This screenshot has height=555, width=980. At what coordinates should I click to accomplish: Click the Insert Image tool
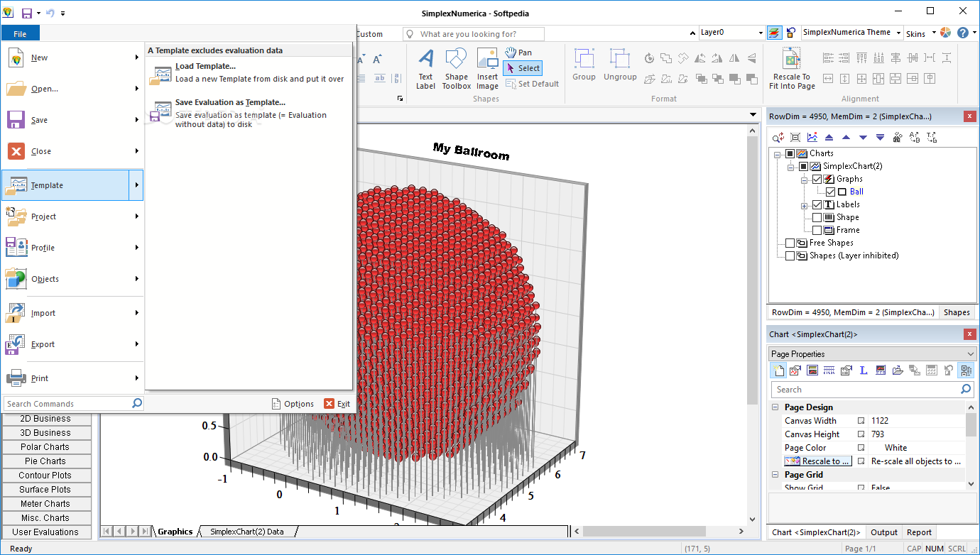[487, 69]
